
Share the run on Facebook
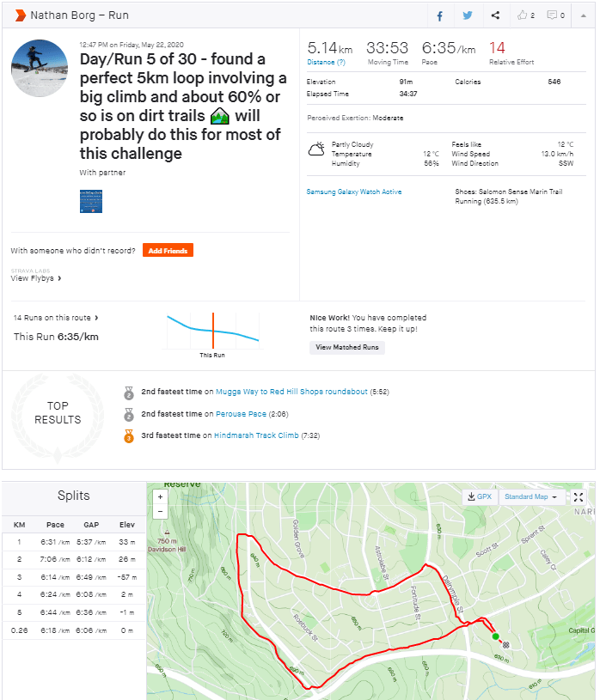tap(440, 15)
